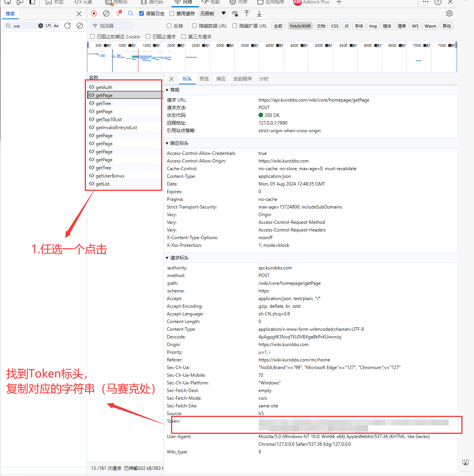Filter requests by WS
This screenshot has height=476, width=474.
point(415,26)
